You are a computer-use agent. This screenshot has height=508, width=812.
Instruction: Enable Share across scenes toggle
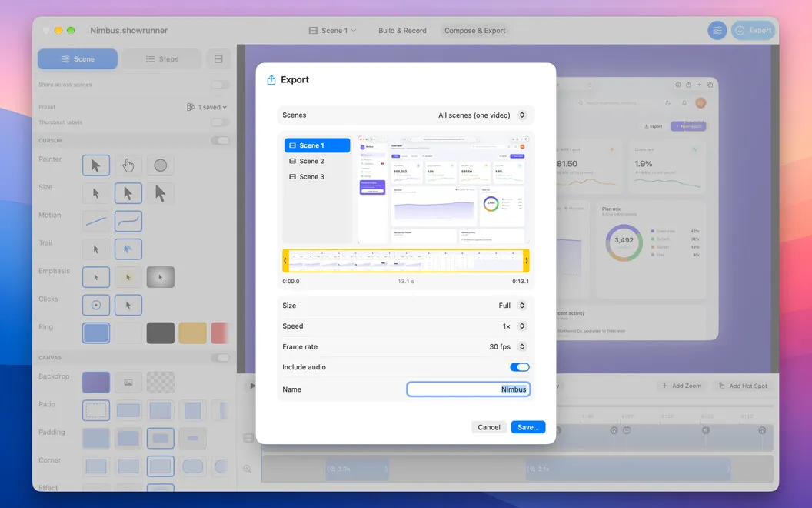point(220,85)
